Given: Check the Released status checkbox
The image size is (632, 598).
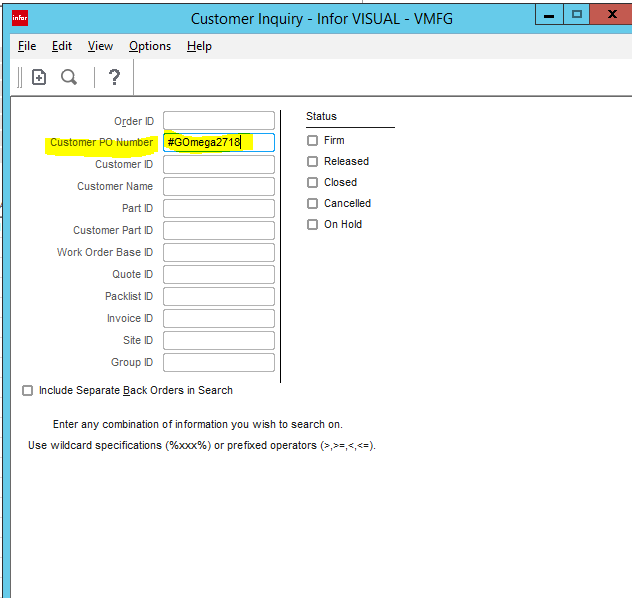Looking at the screenshot, I should coord(312,162).
